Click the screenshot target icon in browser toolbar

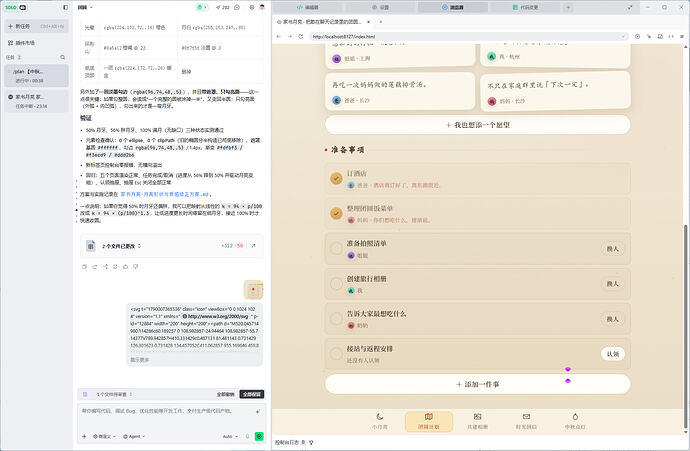click(x=637, y=37)
